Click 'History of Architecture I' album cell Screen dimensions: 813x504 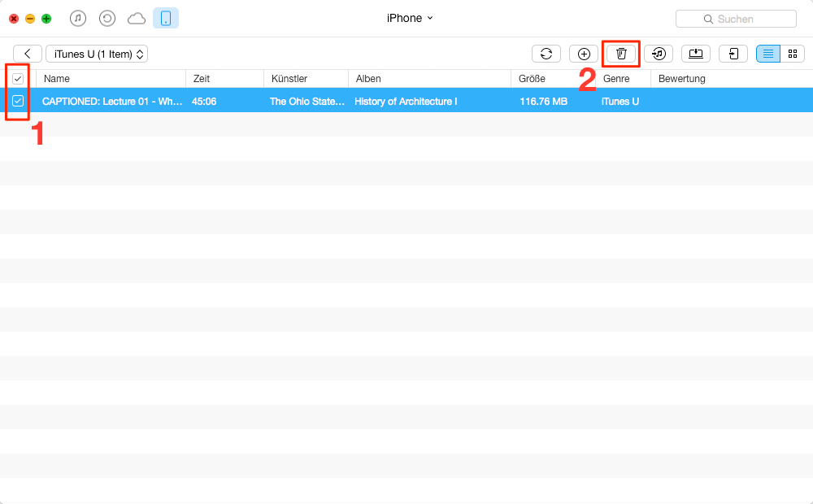406,102
